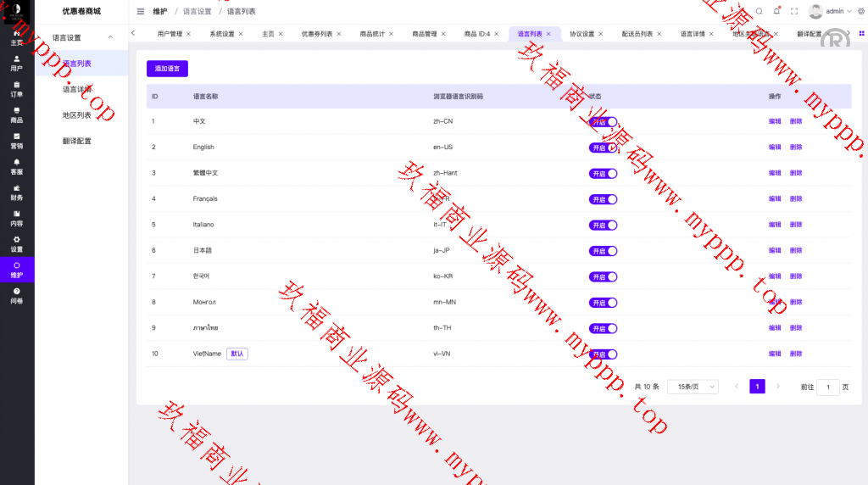Enter fullscreen mode via header icon
The image size is (868, 485).
[794, 11]
